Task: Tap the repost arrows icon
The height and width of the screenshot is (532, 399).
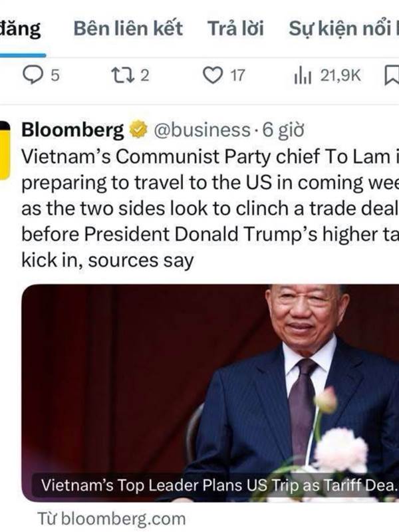Action: (x=123, y=75)
